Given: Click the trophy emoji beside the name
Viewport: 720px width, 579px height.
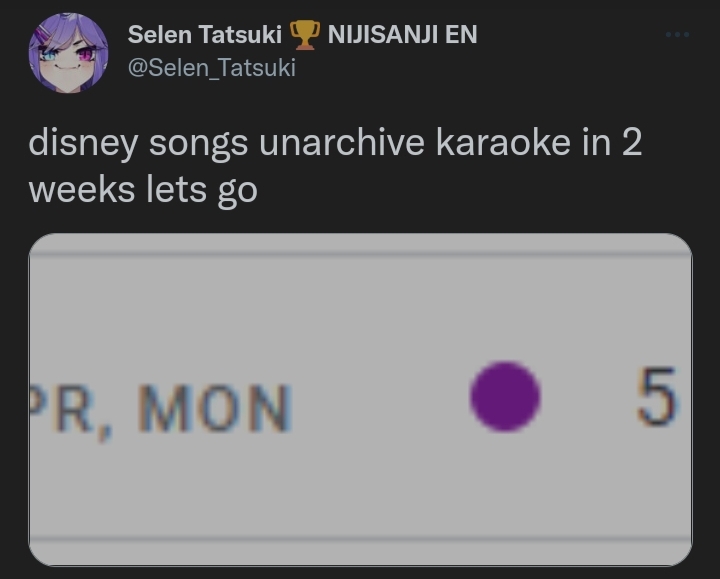Looking at the screenshot, I should coord(304,35).
